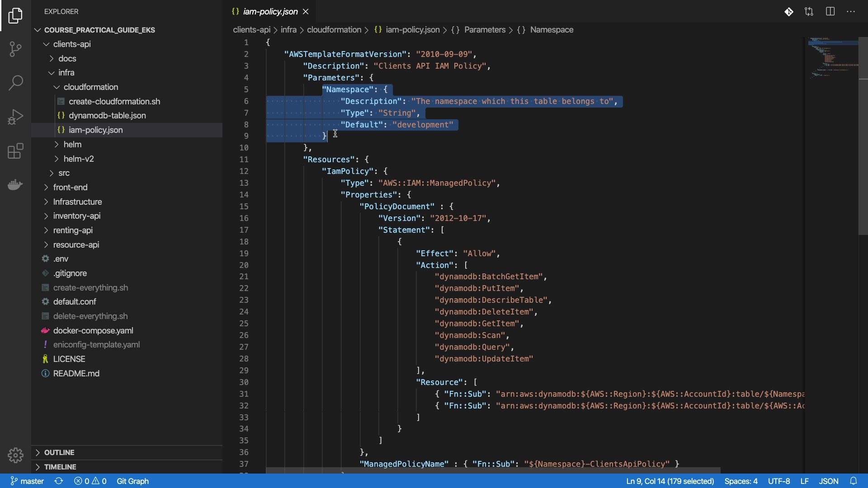Open the Source Control view
Viewport: 868px width, 488px height.
(15, 49)
